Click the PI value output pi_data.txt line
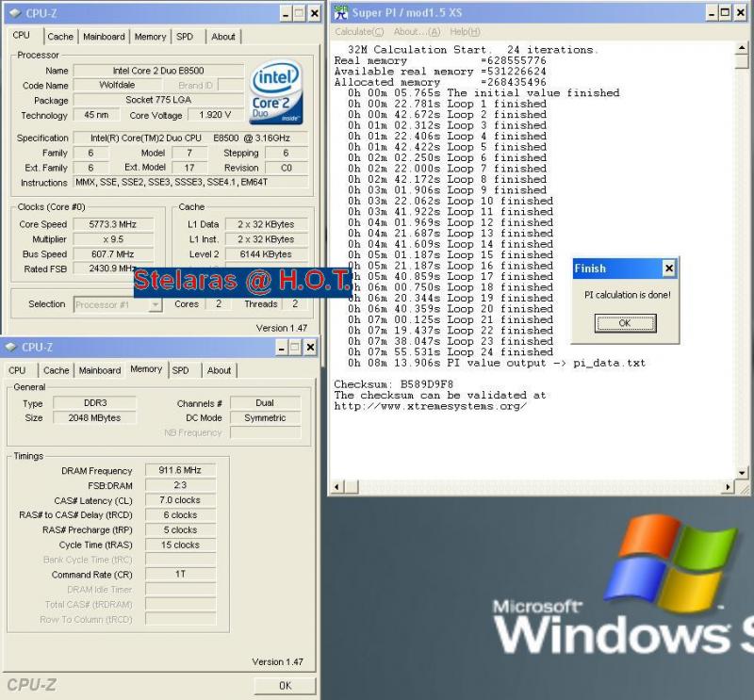The width and height of the screenshot is (754, 700). [x=497, y=363]
